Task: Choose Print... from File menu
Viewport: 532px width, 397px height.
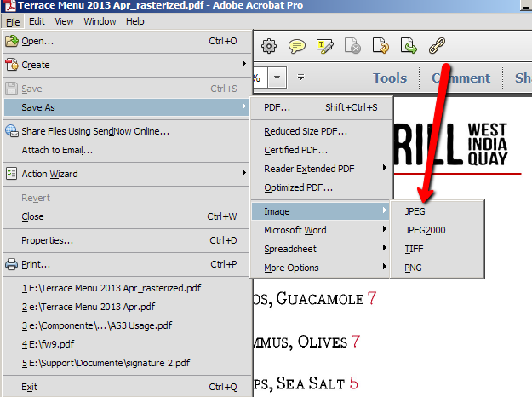Action: pyautogui.click(x=126, y=264)
